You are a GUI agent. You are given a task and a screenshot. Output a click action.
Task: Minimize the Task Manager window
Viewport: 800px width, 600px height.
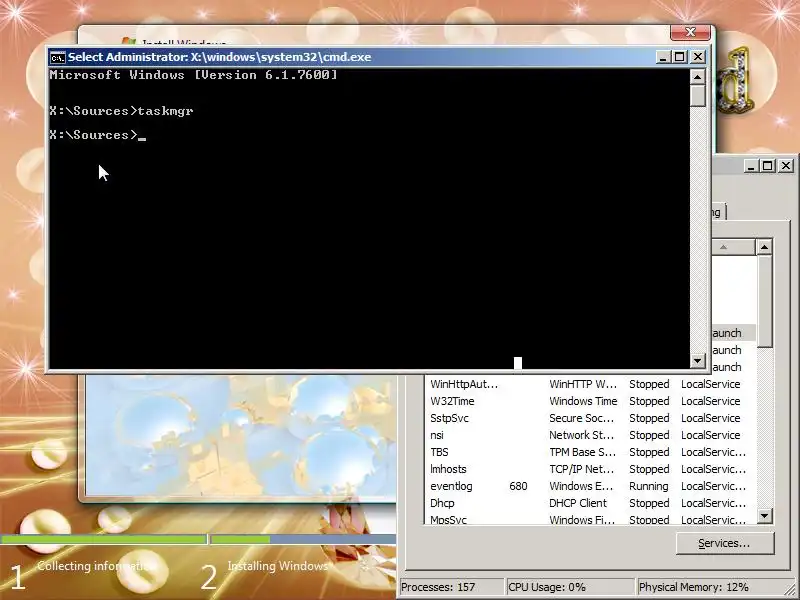[x=751, y=166]
